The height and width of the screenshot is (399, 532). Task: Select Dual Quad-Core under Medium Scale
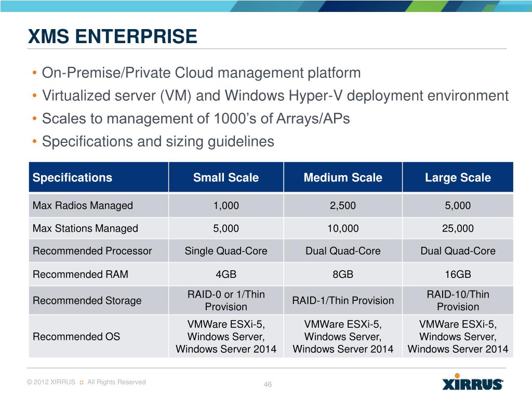tap(343, 251)
